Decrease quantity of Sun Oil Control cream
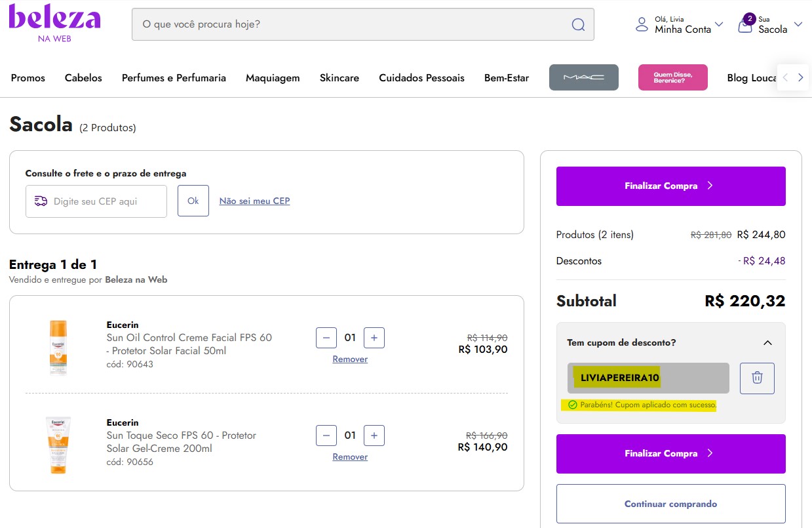Viewport: 812px width, 528px height. point(326,338)
